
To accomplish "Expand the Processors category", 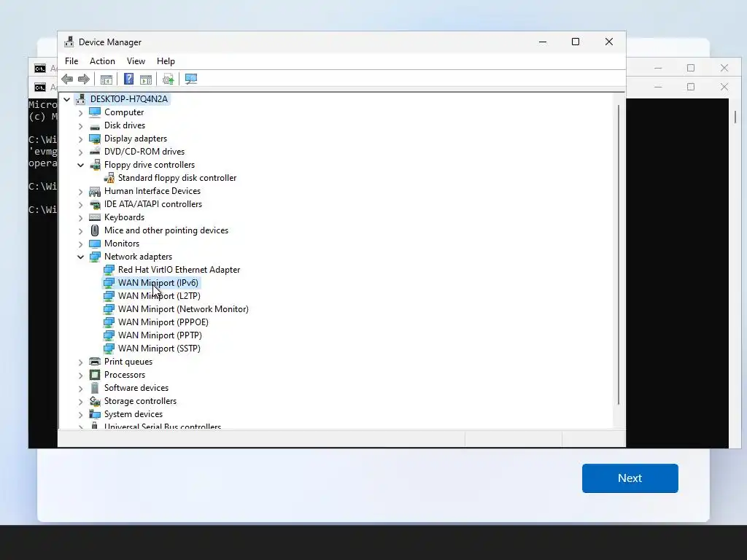I will [x=80, y=376].
